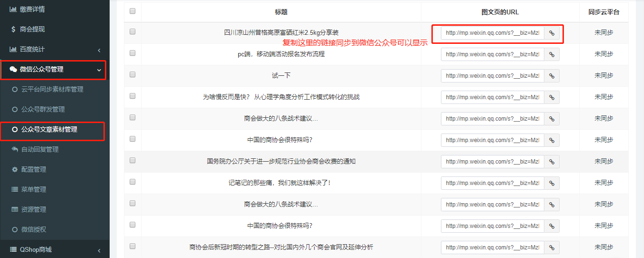Screen dimensions: 644x258
Task: Click link icon for 记笔记的那些痛 row
Action: point(552,183)
